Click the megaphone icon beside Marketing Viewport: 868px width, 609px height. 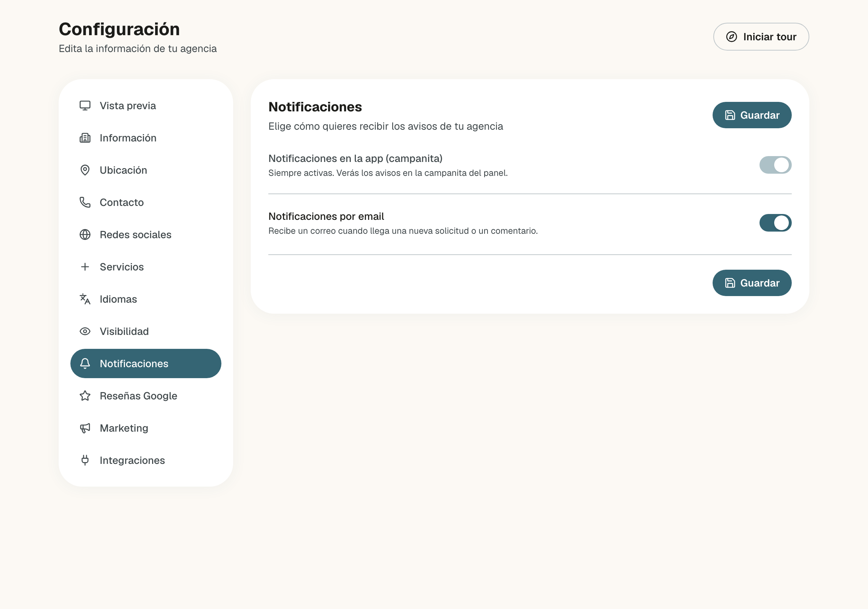(85, 428)
